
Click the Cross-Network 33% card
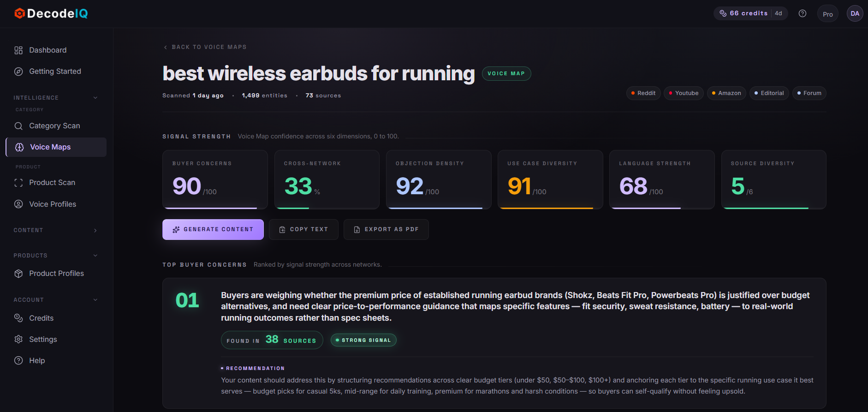(x=327, y=179)
